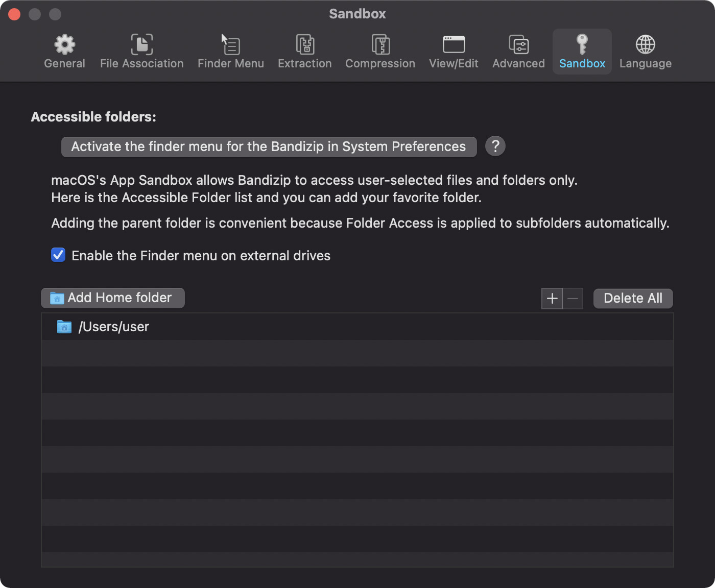This screenshot has width=715, height=588.
Task: Open the Advanced settings icon
Action: tap(518, 45)
